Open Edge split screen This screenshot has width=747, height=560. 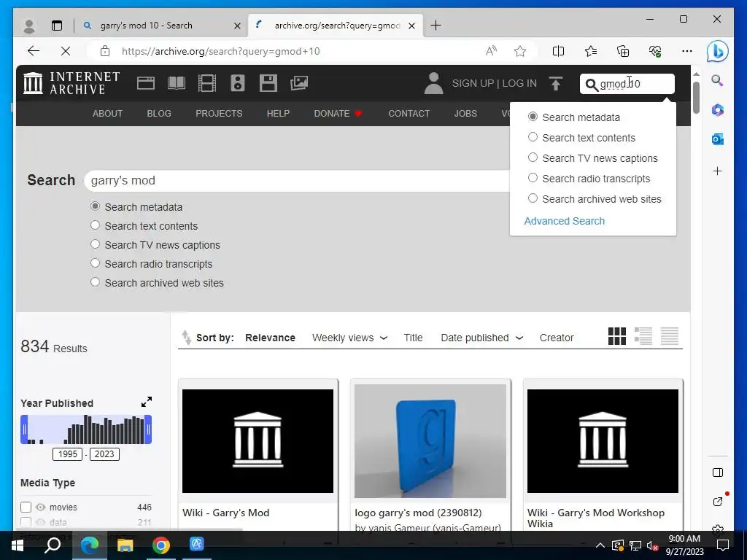(558, 51)
